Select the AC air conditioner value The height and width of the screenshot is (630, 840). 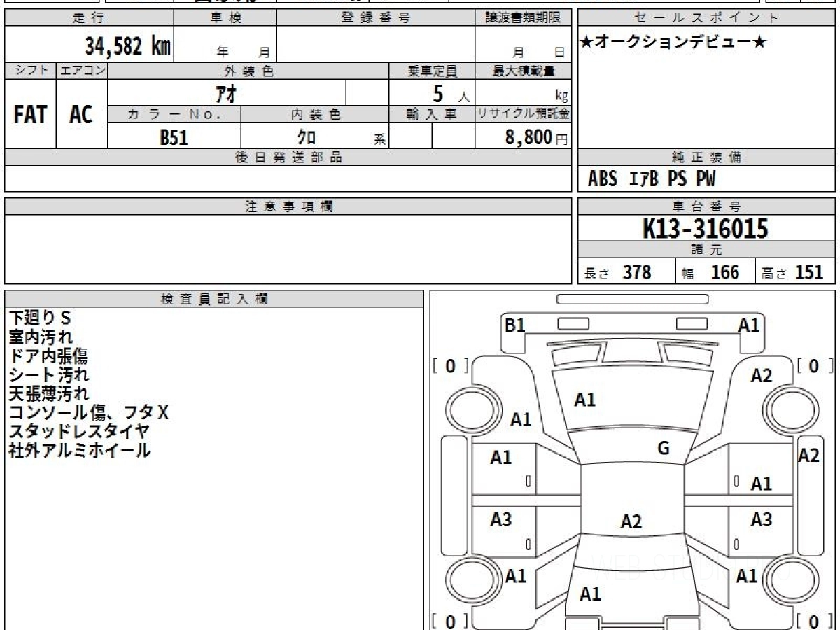point(81,114)
